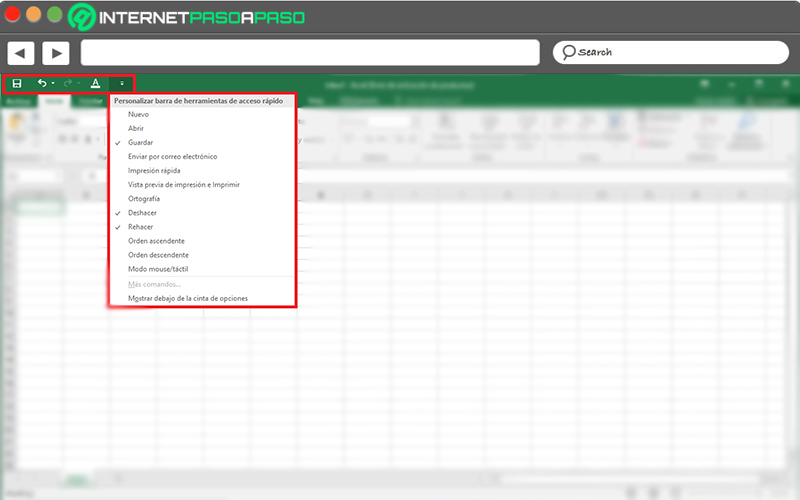
Task: Choose Mostrar debajo de la cinta de opciones
Action: click(187, 298)
